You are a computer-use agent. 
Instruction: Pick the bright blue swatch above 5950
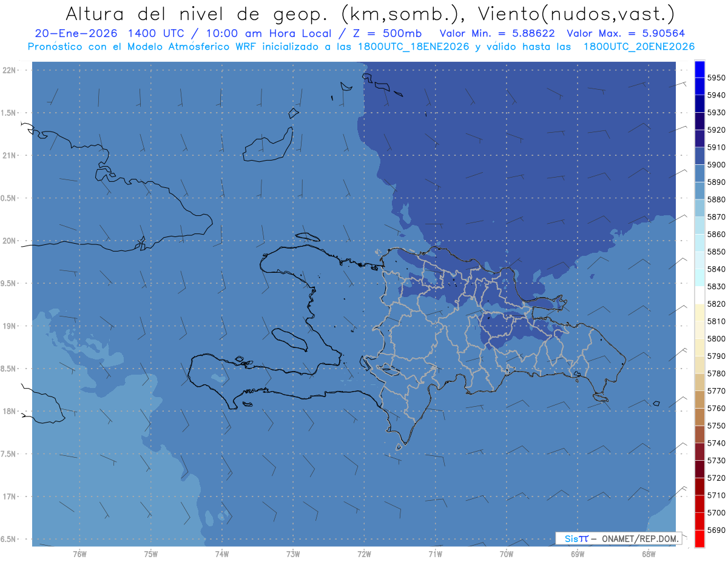(699, 69)
